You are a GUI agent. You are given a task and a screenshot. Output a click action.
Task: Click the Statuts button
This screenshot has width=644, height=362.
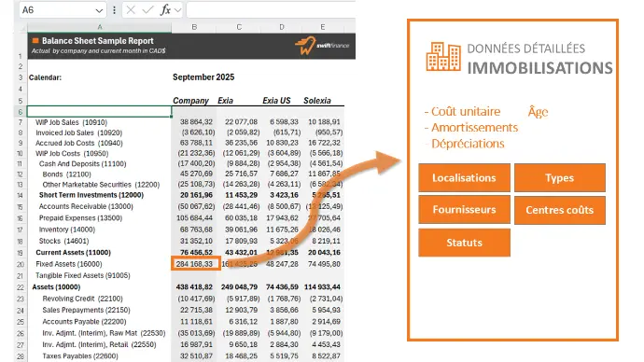coord(464,243)
